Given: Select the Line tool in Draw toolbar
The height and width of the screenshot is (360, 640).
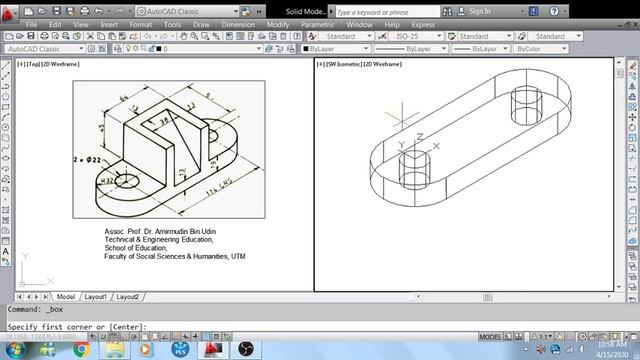Looking at the screenshot, I should pos(6,66).
